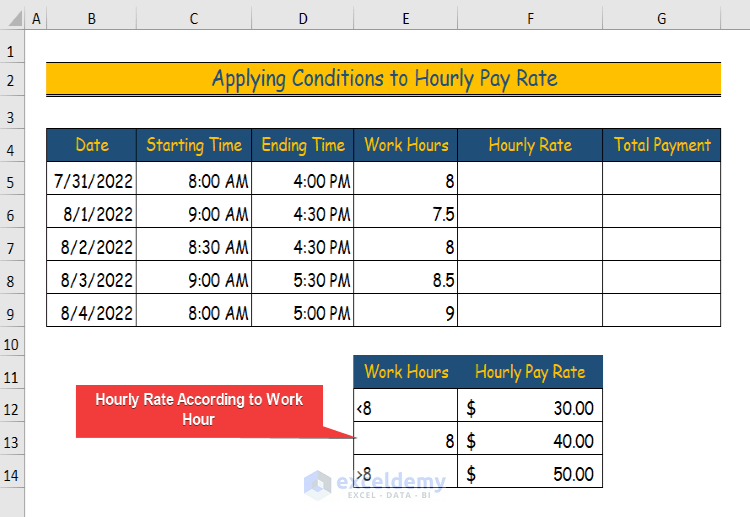The image size is (750, 517).
Task: Select column C header
Action: [194, 19]
